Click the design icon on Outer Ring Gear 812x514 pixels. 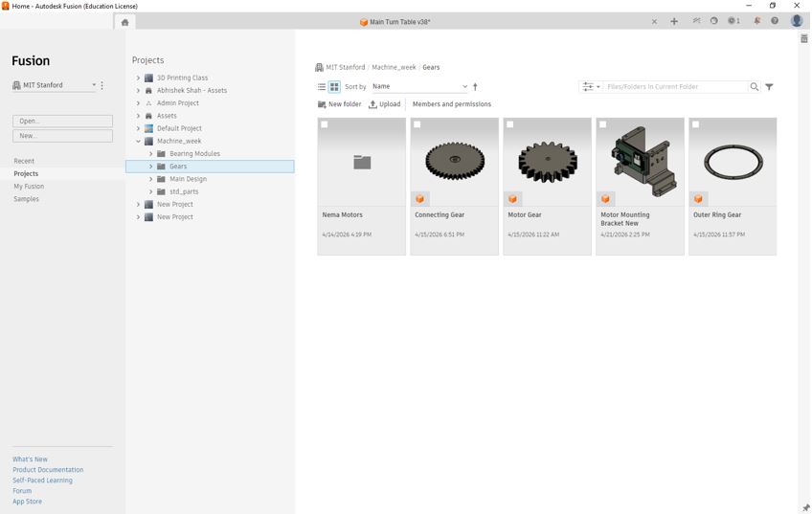(x=698, y=199)
